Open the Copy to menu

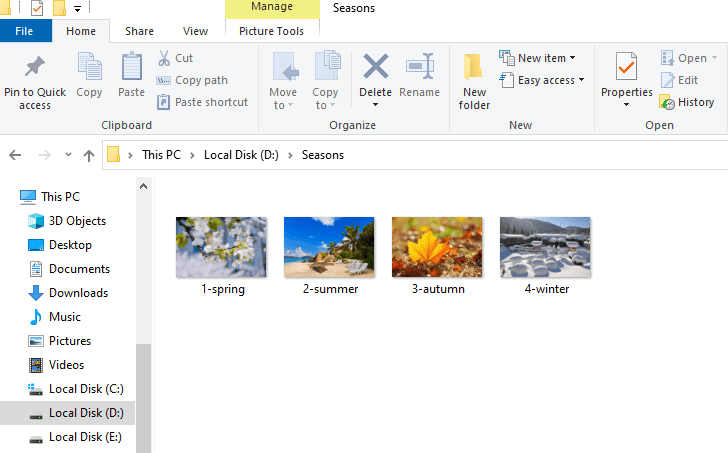[x=325, y=81]
